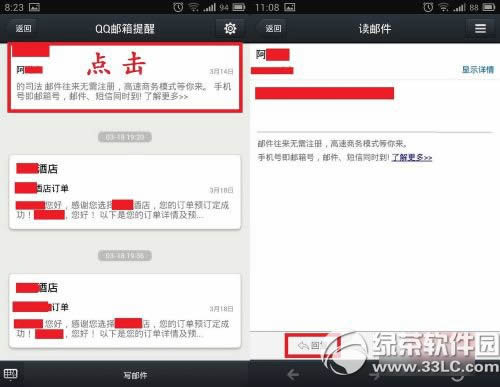Tap alarm clock icon in 8:23 status bar
The width and height of the screenshot is (500, 387).
click(x=178, y=7)
